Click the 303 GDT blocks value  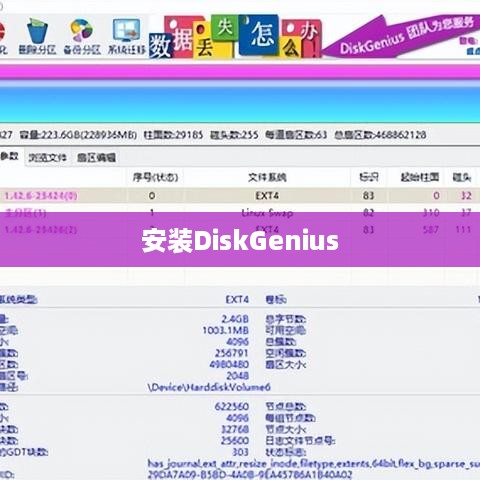click(x=240, y=452)
